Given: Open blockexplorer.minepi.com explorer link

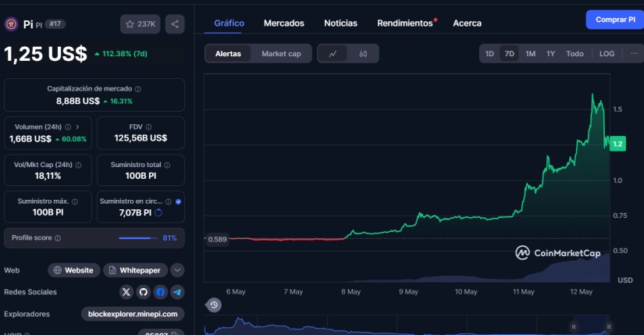Looking at the screenshot, I should [x=133, y=314].
